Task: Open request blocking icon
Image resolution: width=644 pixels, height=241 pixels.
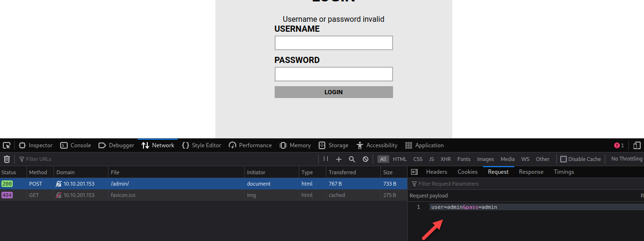Action: pyautogui.click(x=366, y=159)
